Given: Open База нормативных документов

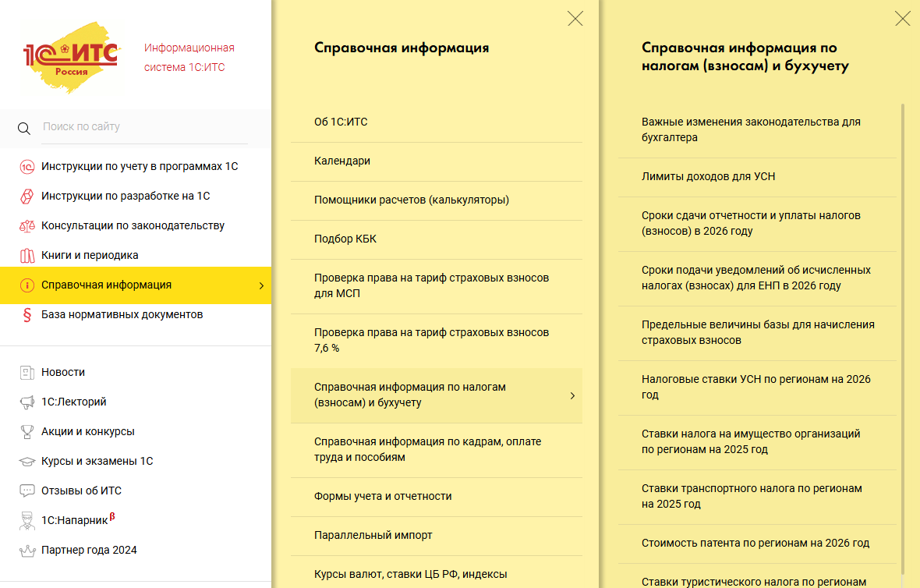Looking at the screenshot, I should 122,314.
